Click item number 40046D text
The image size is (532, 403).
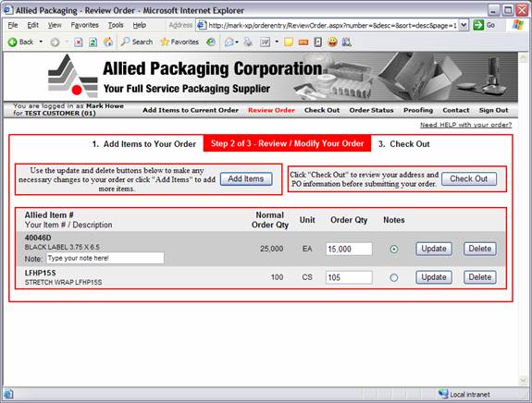(38, 238)
